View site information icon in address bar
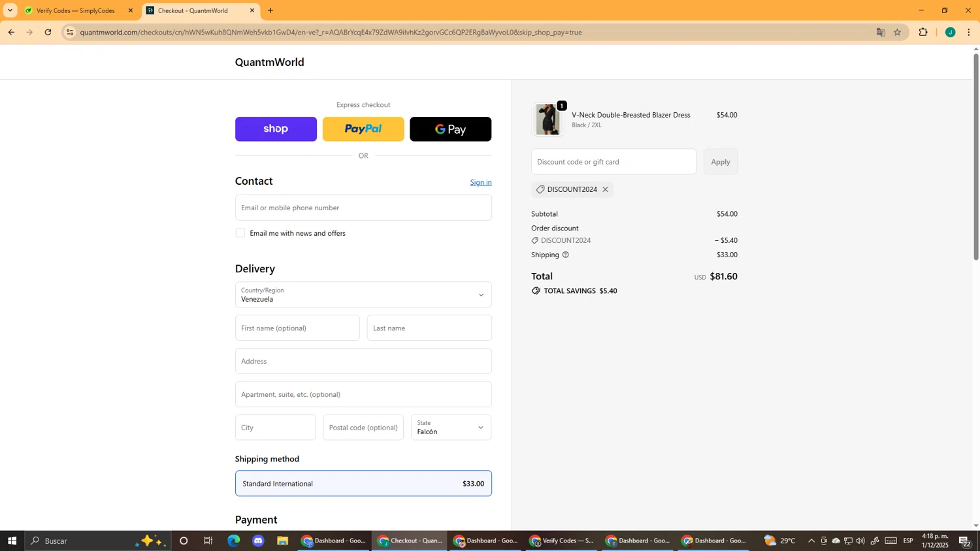980x551 pixels. (x=70, y=32)
